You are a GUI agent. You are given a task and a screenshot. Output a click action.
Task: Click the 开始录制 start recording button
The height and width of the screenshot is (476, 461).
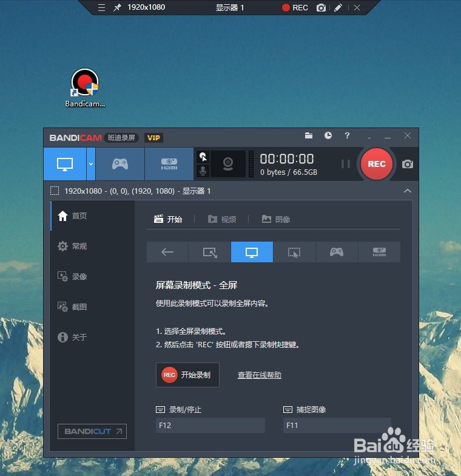[187, 375]
